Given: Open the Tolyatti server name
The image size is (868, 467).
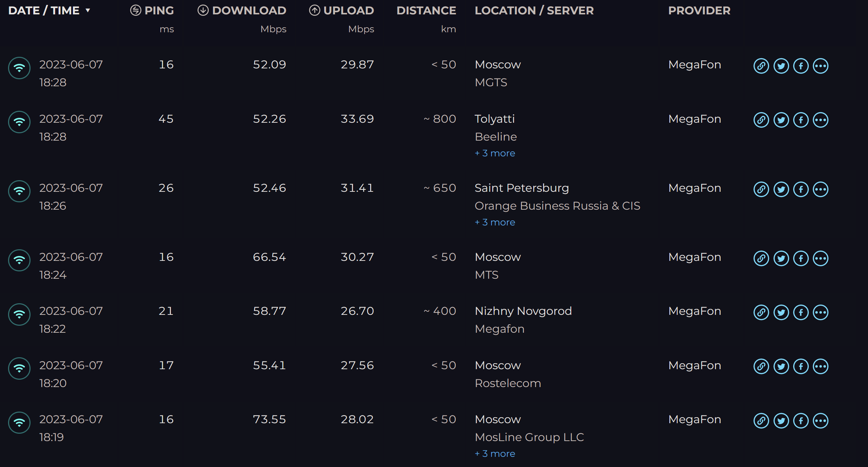Looking at the screenshot, I should pos(495,119).
